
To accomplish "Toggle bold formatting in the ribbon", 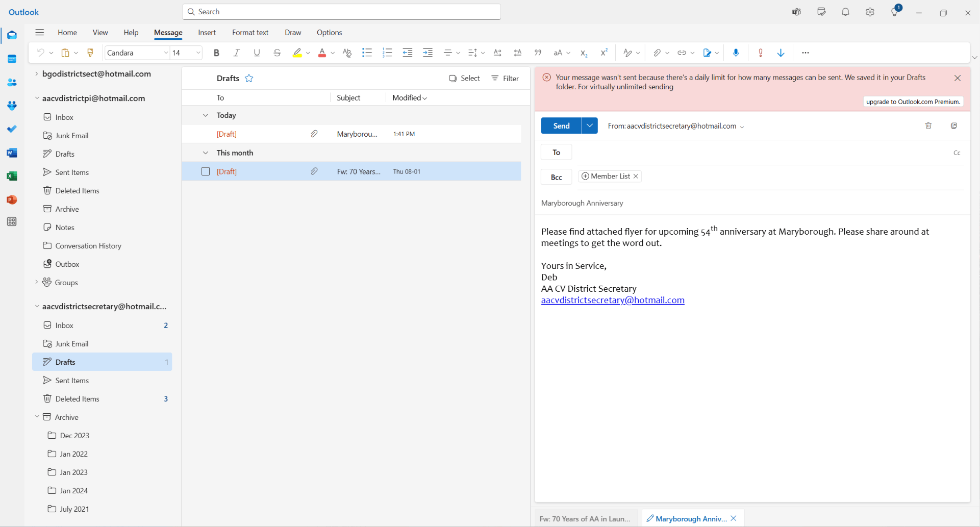I will click(216, 53).
